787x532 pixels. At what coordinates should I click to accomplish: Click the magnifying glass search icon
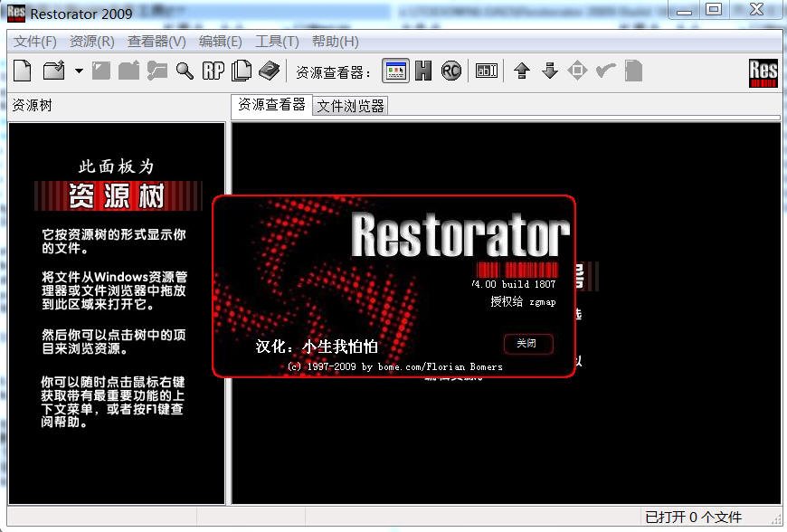(x=185, y=71)
